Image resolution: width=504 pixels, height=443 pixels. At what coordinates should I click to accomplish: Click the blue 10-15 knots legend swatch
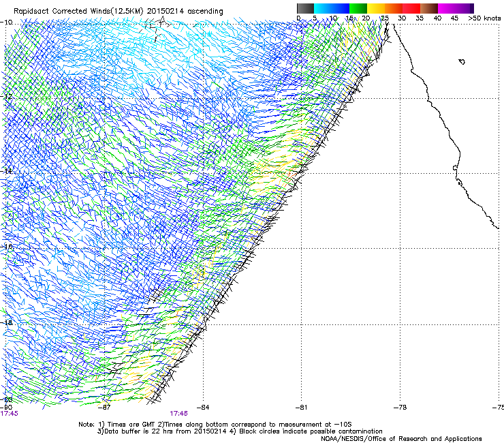point(341,8)
